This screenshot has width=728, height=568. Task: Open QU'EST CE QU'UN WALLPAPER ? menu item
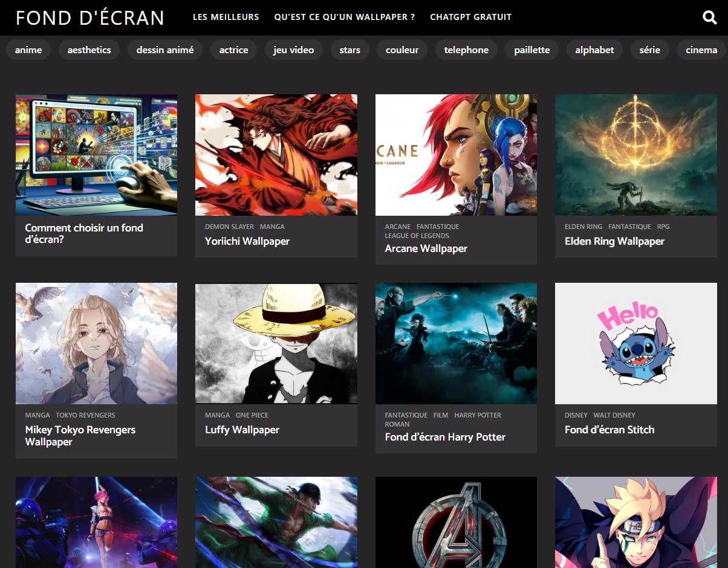pyautogui.click(x=344, y=17)
